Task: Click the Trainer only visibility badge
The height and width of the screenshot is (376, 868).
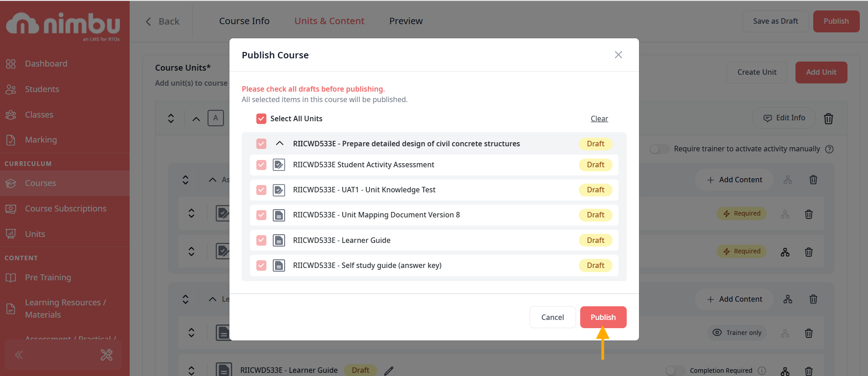Action: [737, 333]
